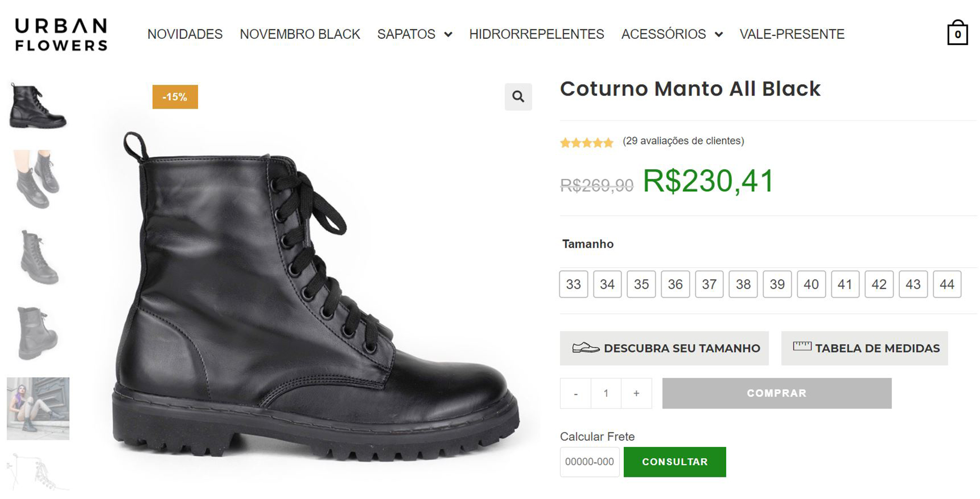This screenshot has width=980, height=499.
Task: Open the NOVEMBRO BLACK menu item
Action: tap(300, 34)
